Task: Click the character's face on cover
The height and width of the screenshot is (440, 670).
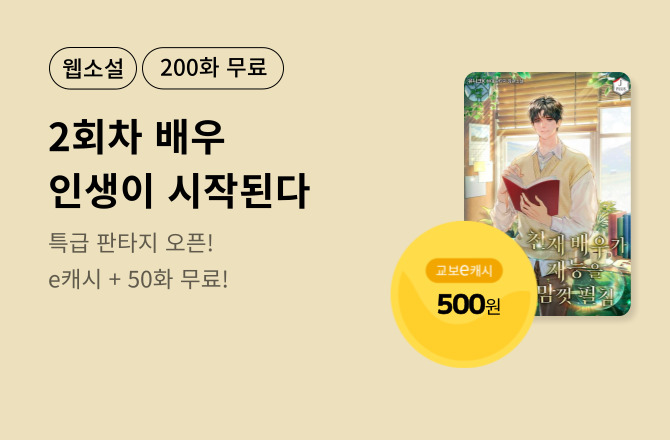Action: click(546, 124)
